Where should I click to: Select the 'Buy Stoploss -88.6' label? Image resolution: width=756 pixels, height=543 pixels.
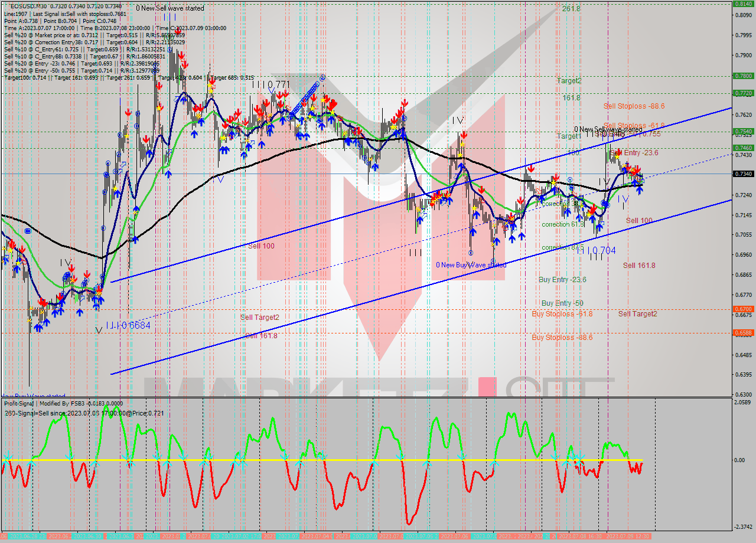point(562,338)
